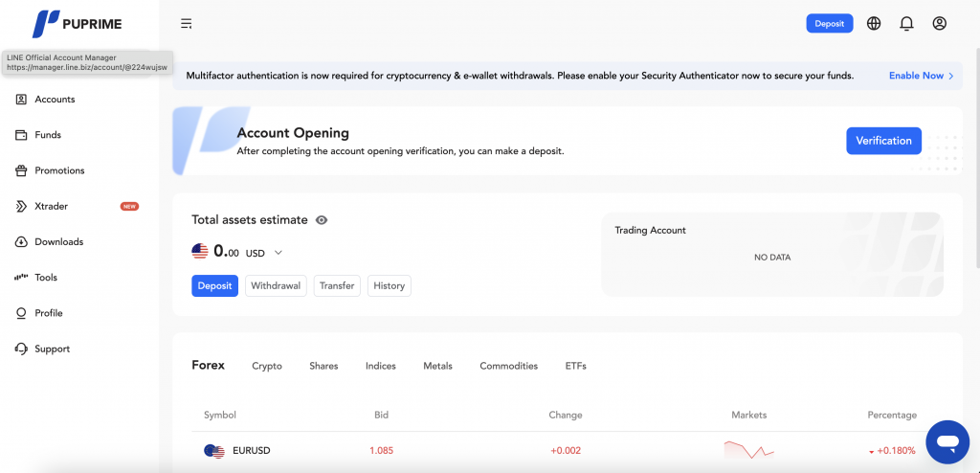Open the language globe icon
Viewport: 980px width, 473px height.
pos(874,24)
